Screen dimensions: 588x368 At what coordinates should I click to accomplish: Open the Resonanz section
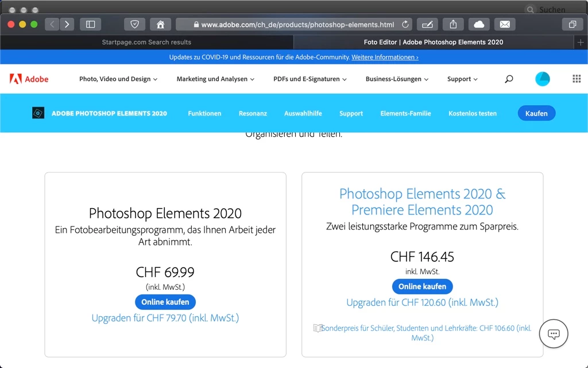tap(253, 113)
